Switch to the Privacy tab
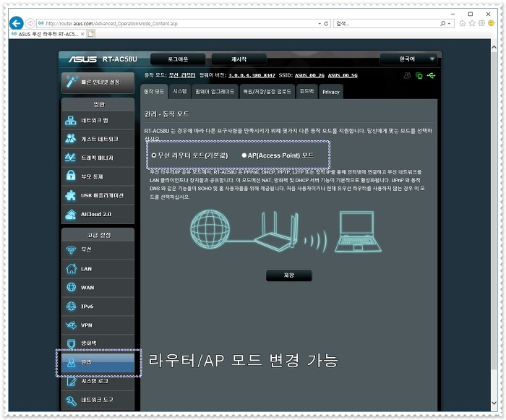Viewport: 506px width, 420px height. 331,92
